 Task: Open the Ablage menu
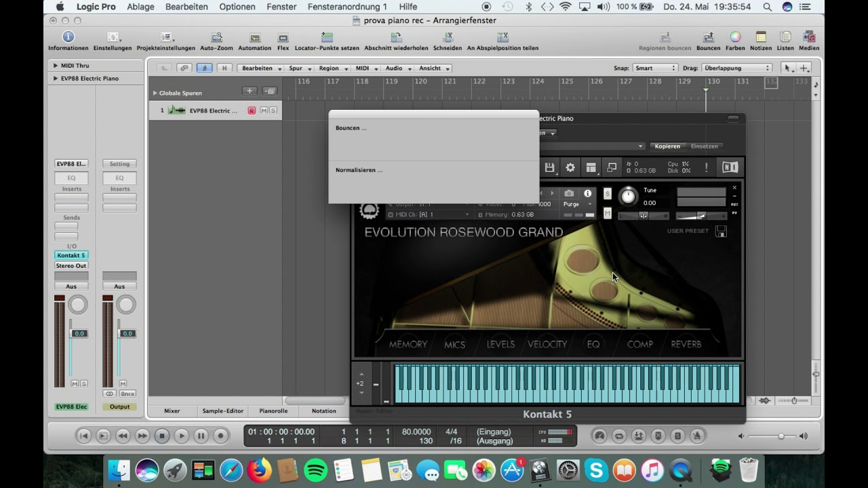pyautogui.click(x=140, y=7)
